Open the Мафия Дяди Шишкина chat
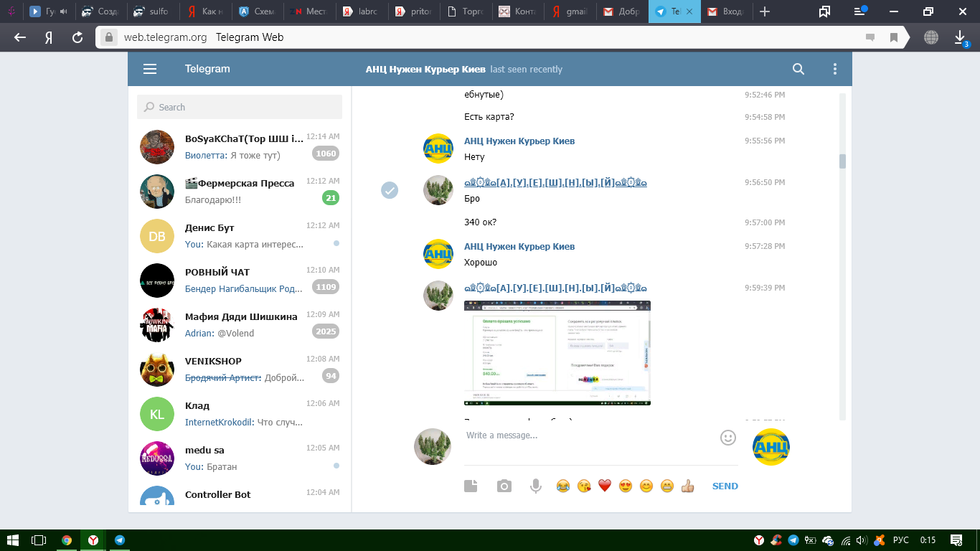This screenshot has width=980, height=551. [240, 325]
